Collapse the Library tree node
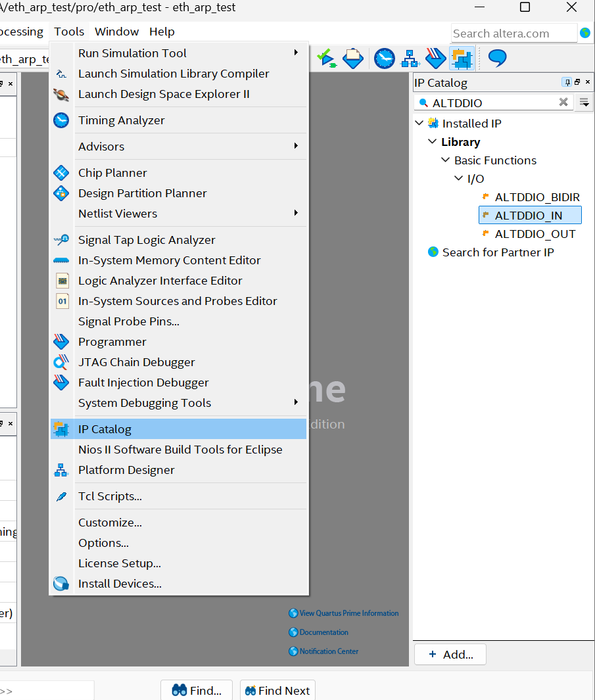The width and height of the screenshot is (595, 700). point(432,141)
